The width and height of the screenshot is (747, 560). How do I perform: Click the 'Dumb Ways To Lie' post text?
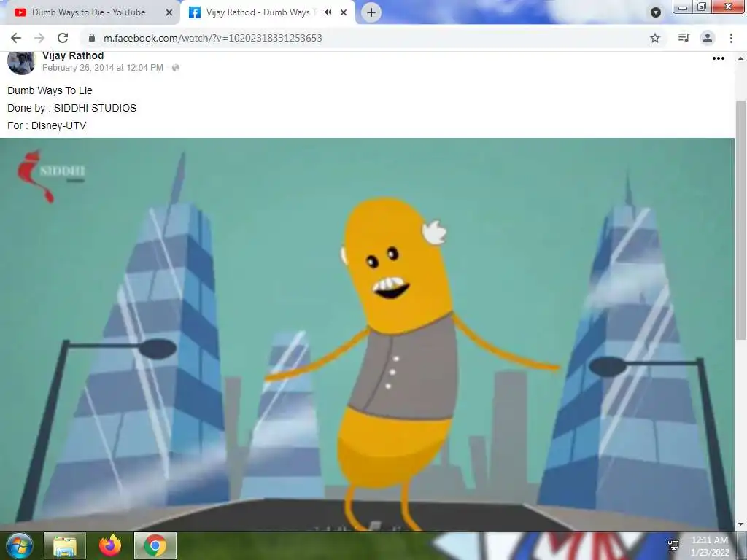tap(50, 90)
